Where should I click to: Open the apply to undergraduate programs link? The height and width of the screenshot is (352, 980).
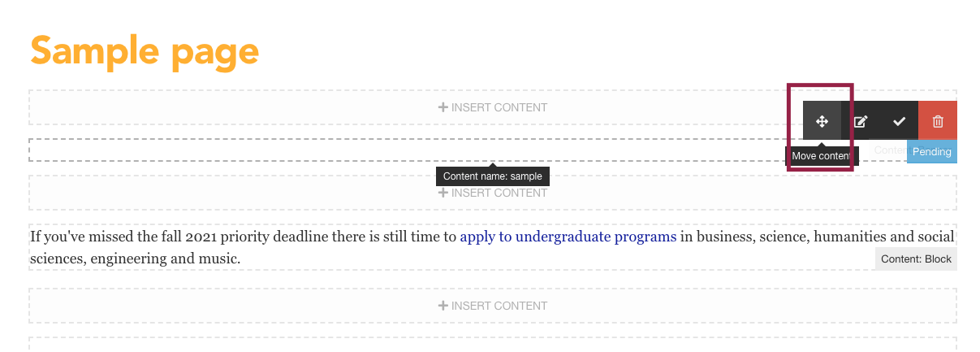pos(568,237)
